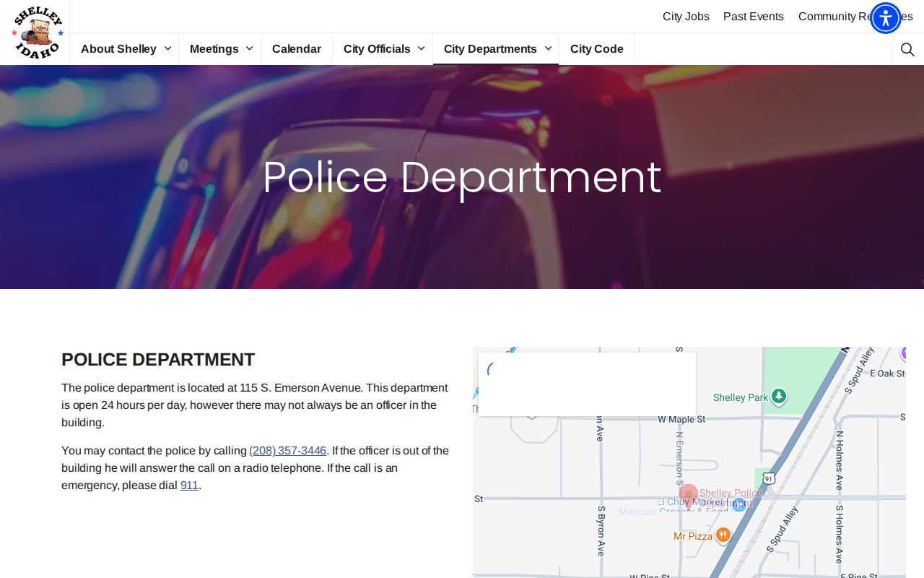Expand the City Departments menu chevron

click(x=548, y=48)
